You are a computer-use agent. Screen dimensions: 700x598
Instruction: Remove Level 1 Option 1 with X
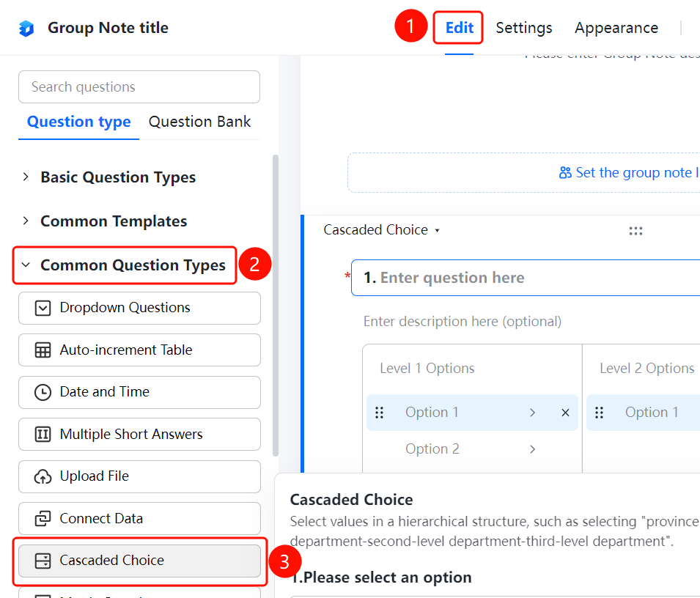(x=565, y=413)
